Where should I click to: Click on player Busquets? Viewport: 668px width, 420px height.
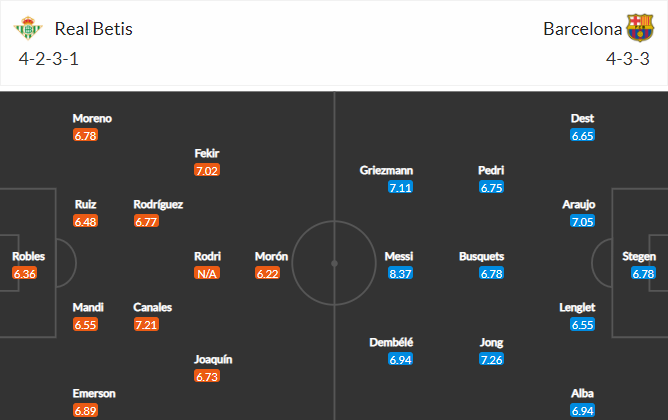[481, 256]
